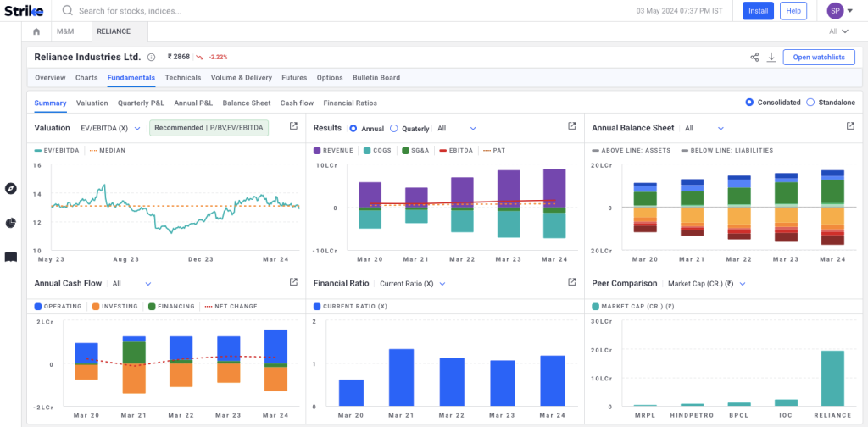Open the book icon in sidebar
Viewport: 868px width, 427px height.
point(11,256)
